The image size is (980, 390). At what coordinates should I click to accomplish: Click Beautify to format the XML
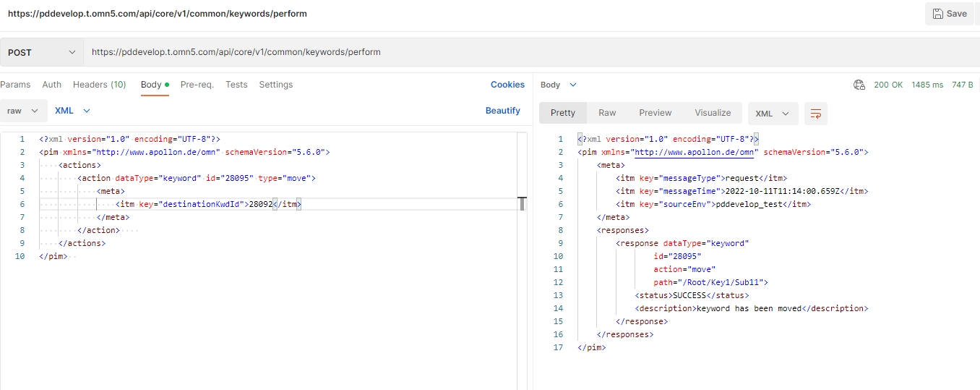(x=502, y=111)
